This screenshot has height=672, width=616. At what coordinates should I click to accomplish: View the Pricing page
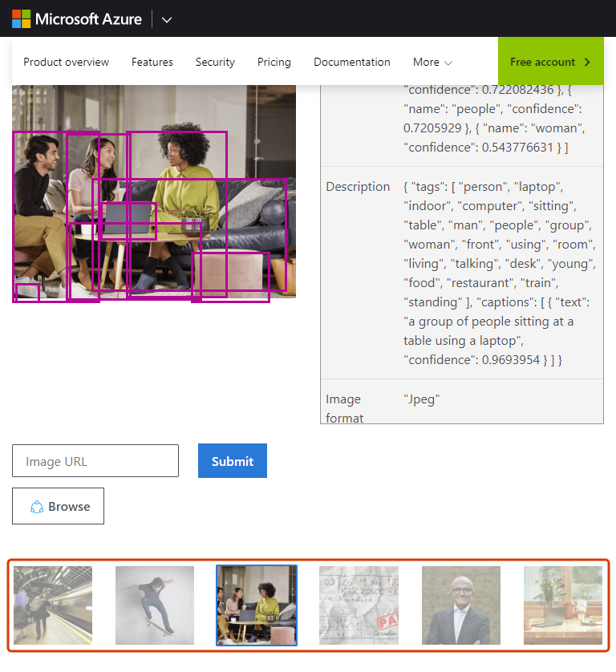[274, 62]
